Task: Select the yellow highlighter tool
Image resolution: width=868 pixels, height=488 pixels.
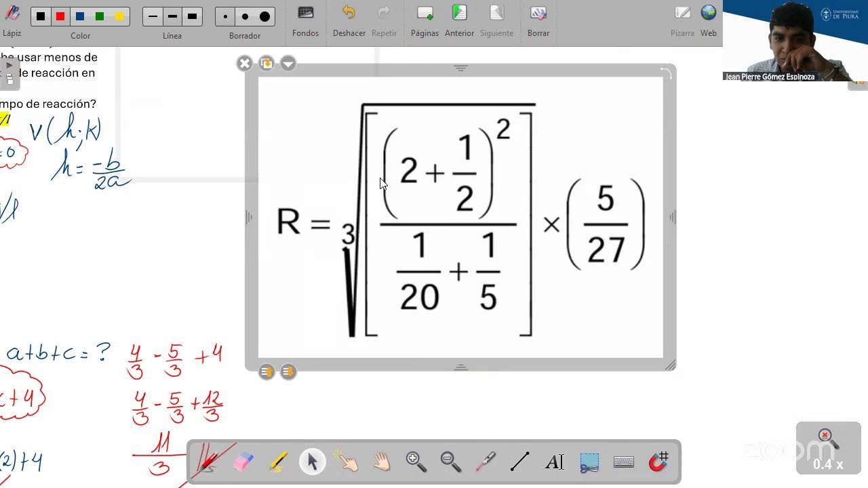Action: click(x=278, y=462)
